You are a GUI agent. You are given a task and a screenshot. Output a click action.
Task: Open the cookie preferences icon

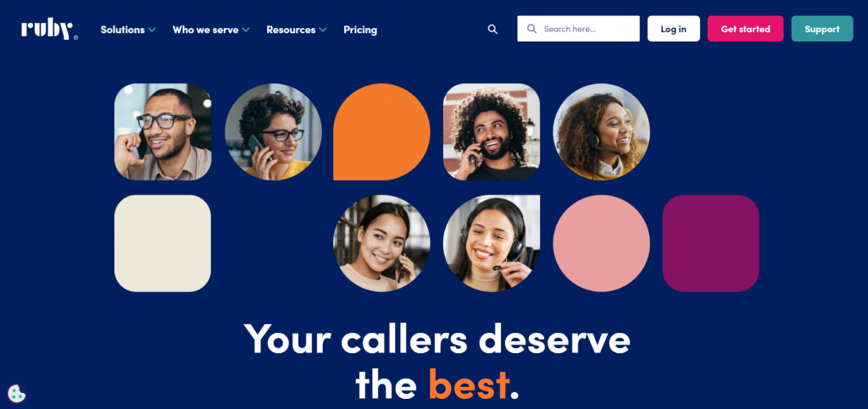[17, 393]
